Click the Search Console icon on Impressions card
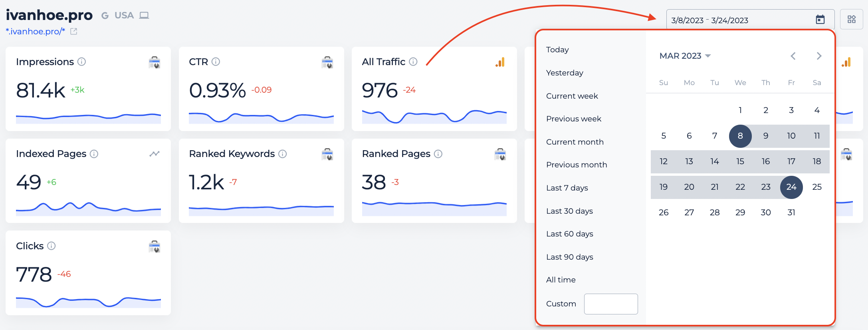Image resolution: width=868 pixels, height=330 pixels. coord(155,62)
